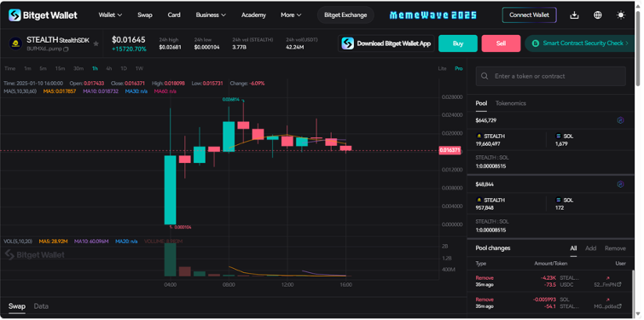Open the language globe icon
The width and height of the screenshot is (644, 320).
(x=598, y=15)
